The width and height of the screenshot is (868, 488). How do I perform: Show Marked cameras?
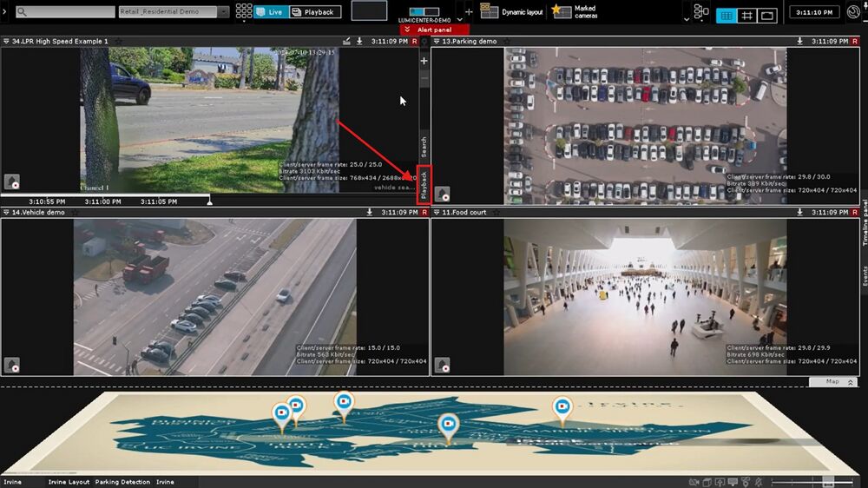(x=575, y=12)
